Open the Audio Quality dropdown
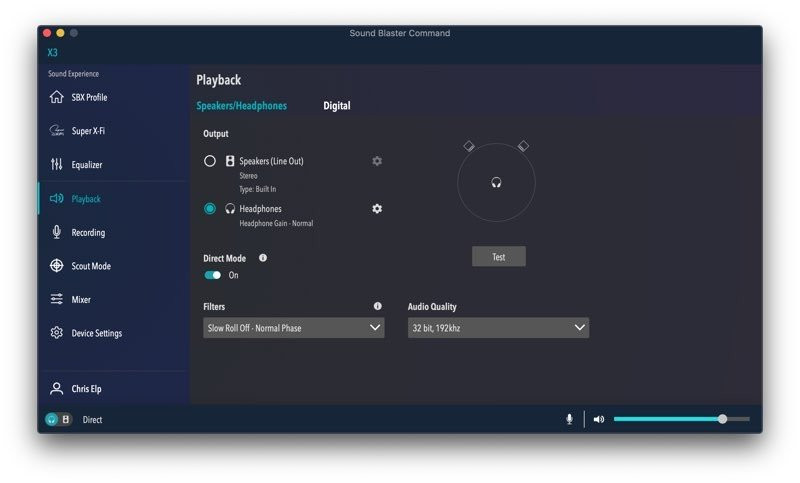Screen dimensions: 800x483 [498, 328]
